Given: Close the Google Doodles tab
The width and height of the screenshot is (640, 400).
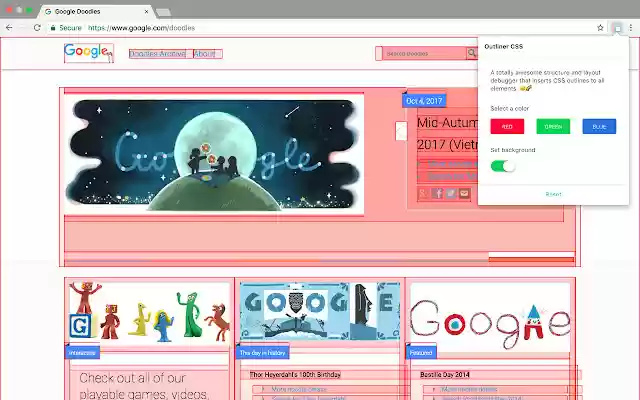Looking at the screenshot, I should click(147, 11).
